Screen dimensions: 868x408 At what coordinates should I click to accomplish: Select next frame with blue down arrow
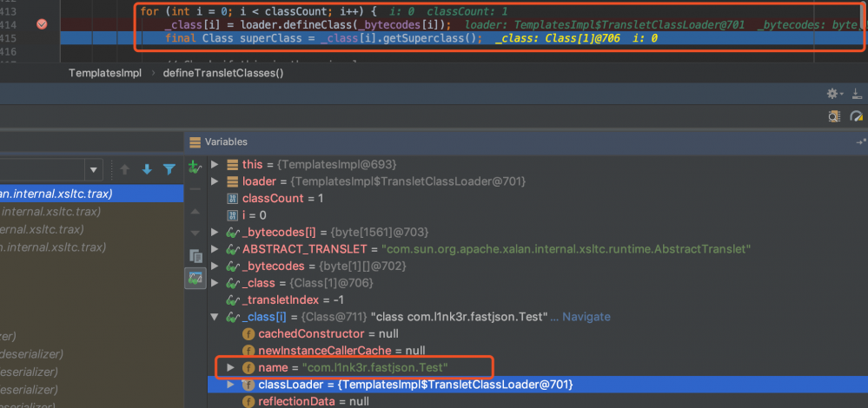tap(147, 170)
